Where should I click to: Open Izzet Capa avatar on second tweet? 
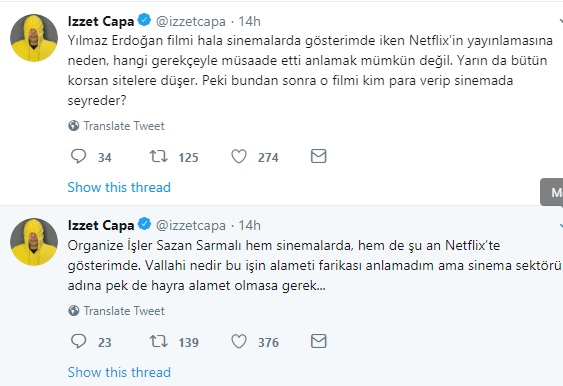click(34, 242)
